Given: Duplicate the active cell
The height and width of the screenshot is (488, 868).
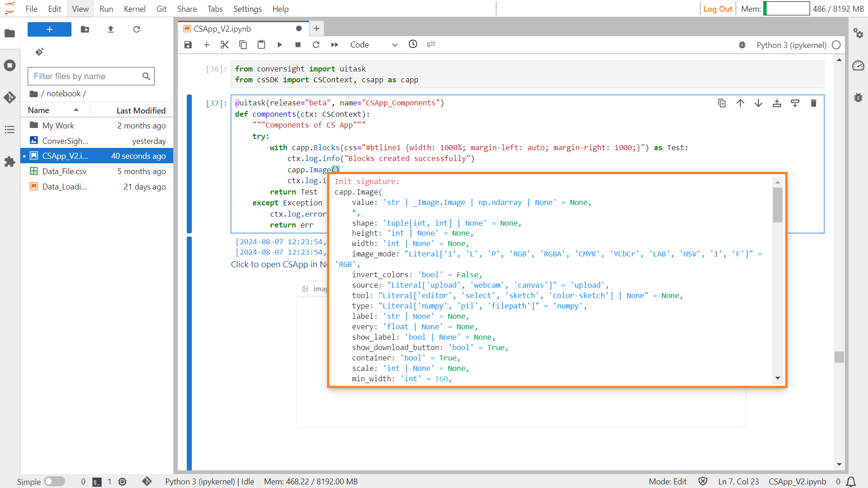Looking at the screenshot, I should click(722, 103).
